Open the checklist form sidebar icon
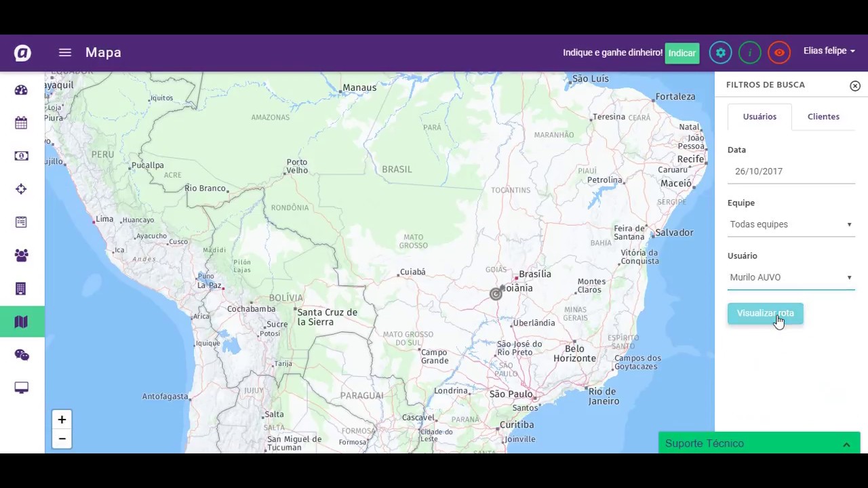The image size is (868, 488). click(x=21, y=222)
